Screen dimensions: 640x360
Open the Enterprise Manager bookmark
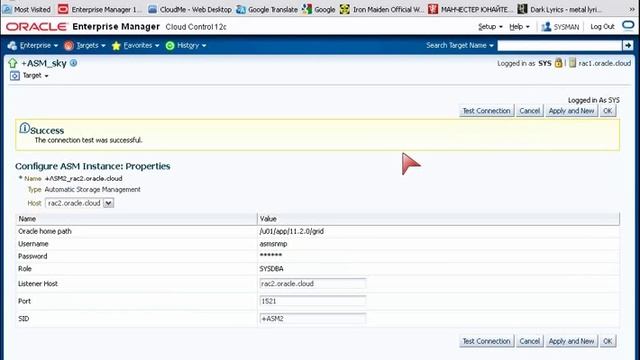(x=100, y=9)
